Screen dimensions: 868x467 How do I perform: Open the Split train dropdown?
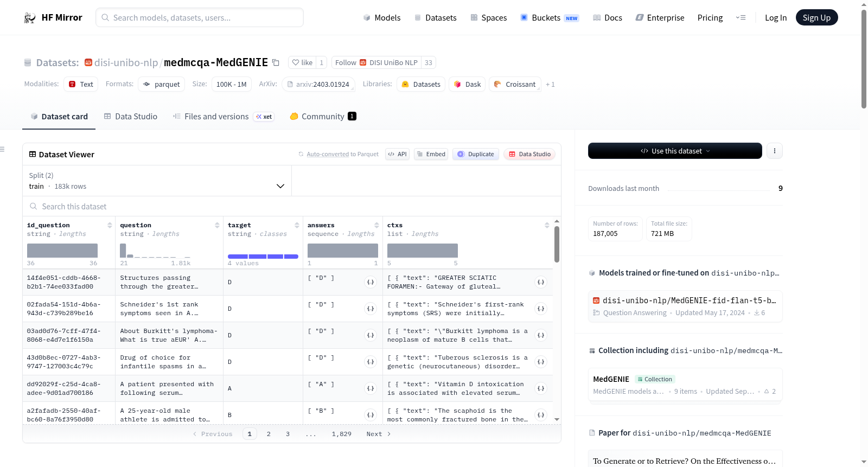tap(157, 181)
